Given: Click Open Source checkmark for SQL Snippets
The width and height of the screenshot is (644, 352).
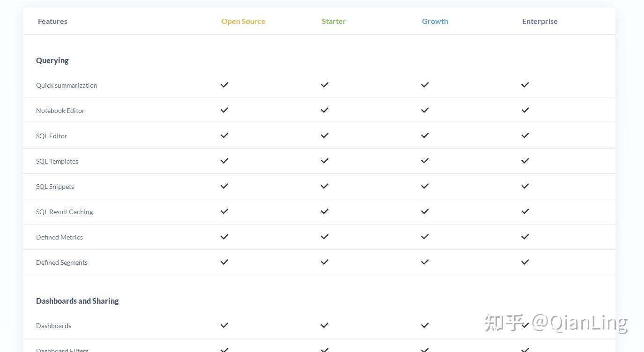Looking at the screenshot, I should coord(224,186).
